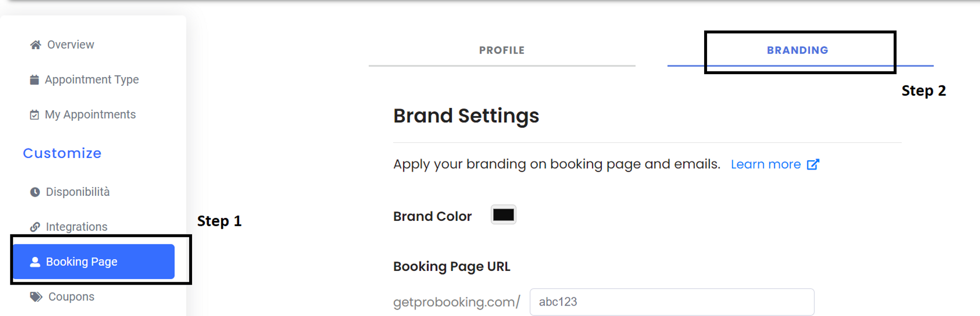980x316 pixels.
Task: Click the Overview home icon
Action: (35, 45)
